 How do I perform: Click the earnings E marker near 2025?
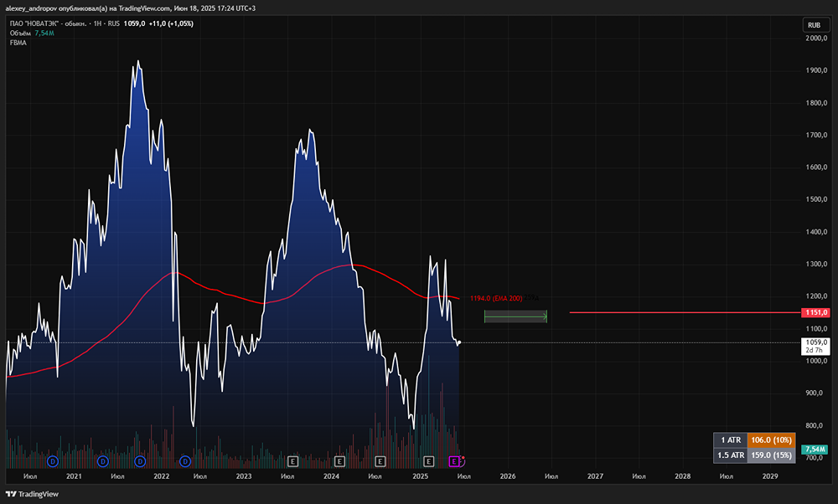(x=428, y=461)
